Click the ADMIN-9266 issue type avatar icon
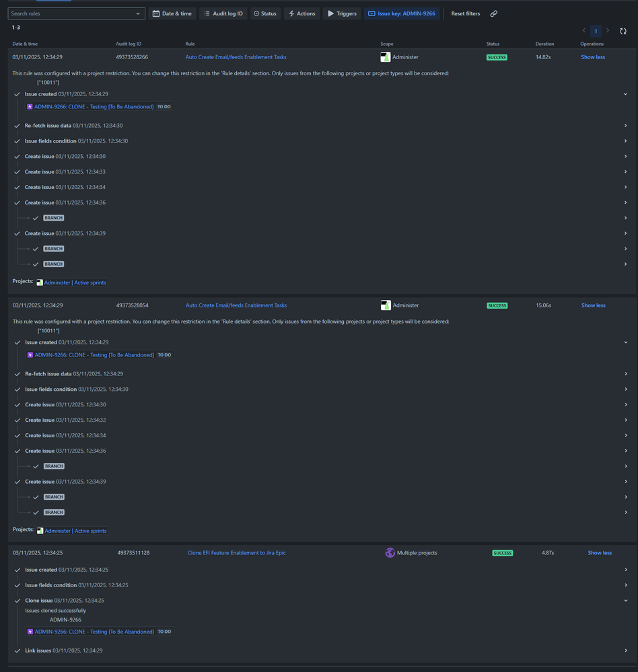638x672 pixels. click(29, 106)
